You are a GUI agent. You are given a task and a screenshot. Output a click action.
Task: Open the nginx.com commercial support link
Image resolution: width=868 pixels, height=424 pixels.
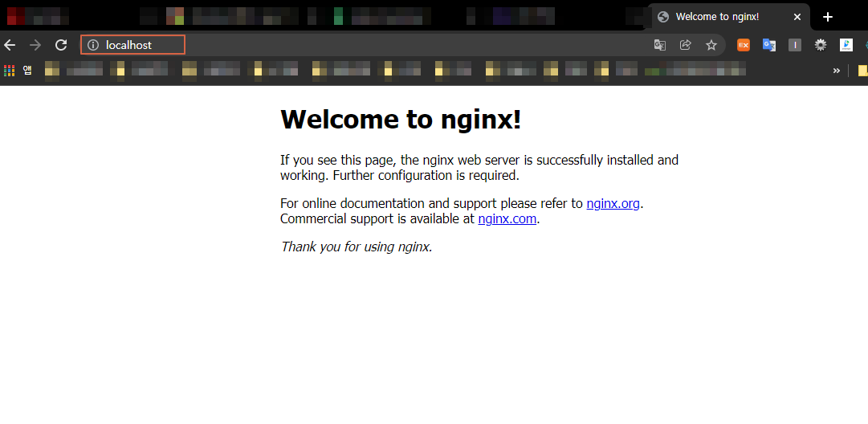(x=507, y=218)
